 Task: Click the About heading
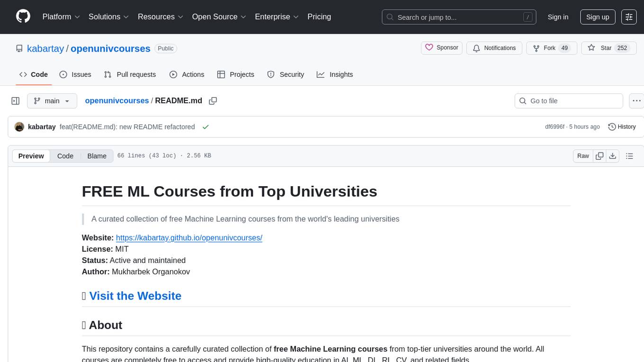pyautogui.click(x=105, y=325)
